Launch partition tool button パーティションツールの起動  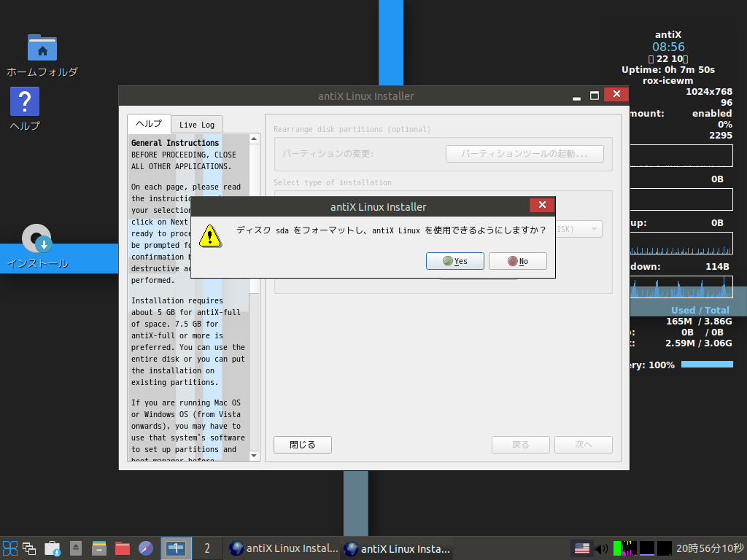525,154
